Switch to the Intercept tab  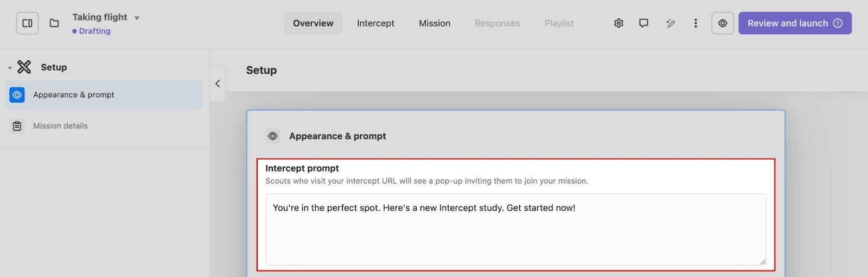(x=375, y=23)
